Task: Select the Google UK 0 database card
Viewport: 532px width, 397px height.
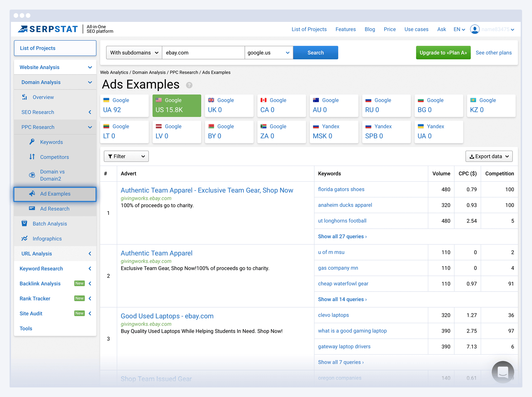Action: (229, 105)
